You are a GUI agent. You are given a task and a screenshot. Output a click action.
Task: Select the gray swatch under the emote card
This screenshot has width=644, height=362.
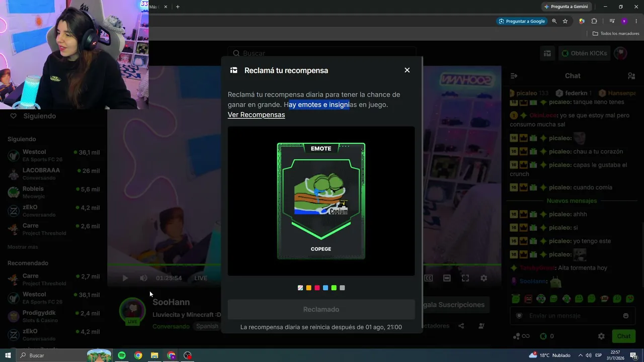coord(342,288)
